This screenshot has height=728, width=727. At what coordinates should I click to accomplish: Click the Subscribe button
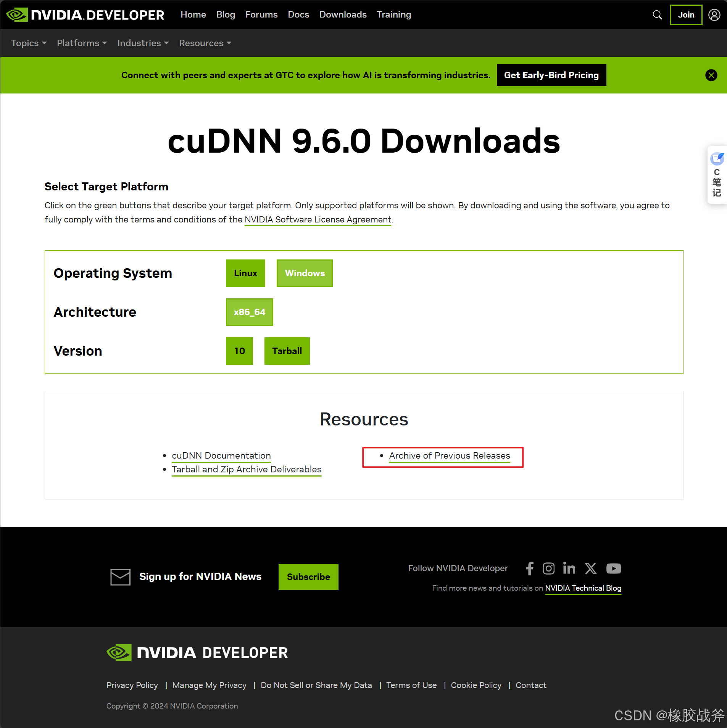click(x=308, y=577)
